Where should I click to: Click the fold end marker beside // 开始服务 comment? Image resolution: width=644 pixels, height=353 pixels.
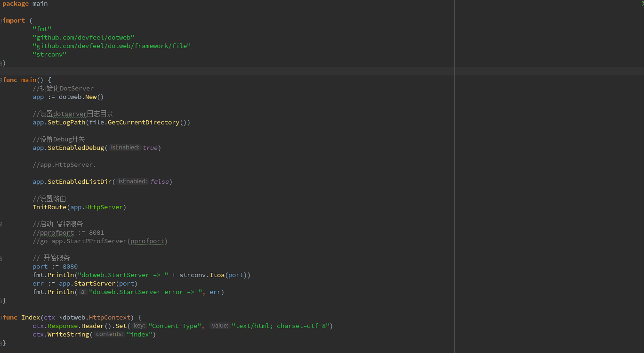1,258
